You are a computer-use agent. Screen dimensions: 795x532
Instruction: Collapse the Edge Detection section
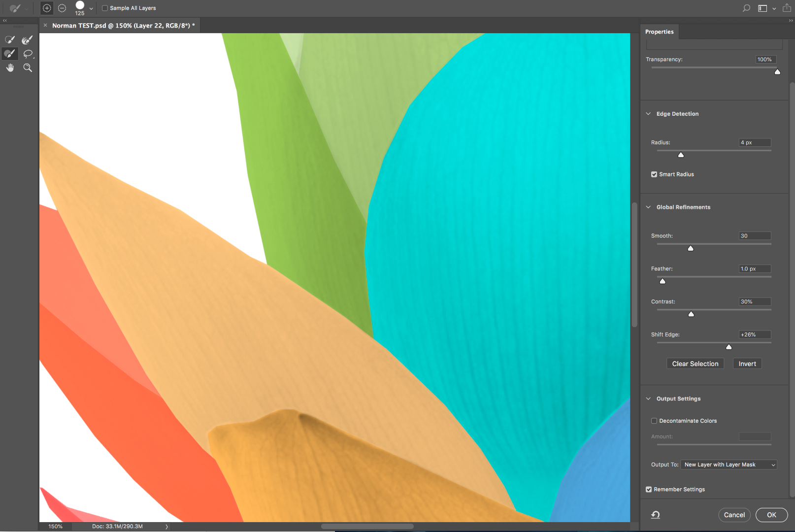(x=648, y=114)
